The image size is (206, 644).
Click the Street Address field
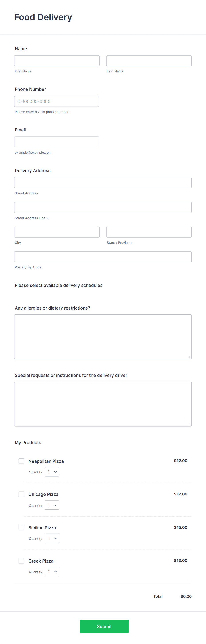click(x=103, y=183)
